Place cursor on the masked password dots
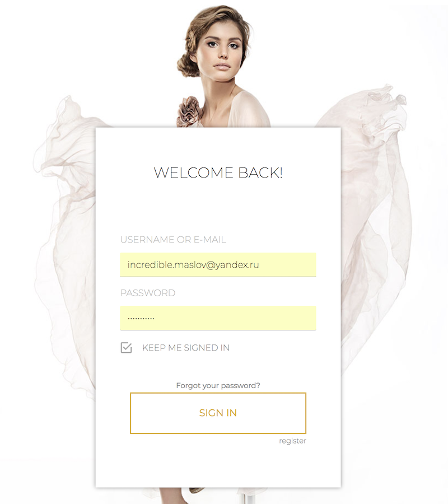Image resolution: width=448 pixels, height=504 pixels. [141, 319]
